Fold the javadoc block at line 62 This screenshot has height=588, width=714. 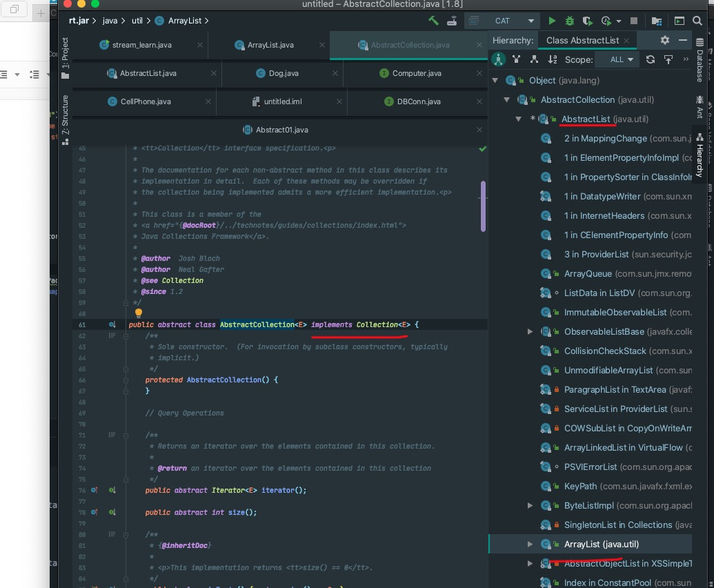point(126,336)
